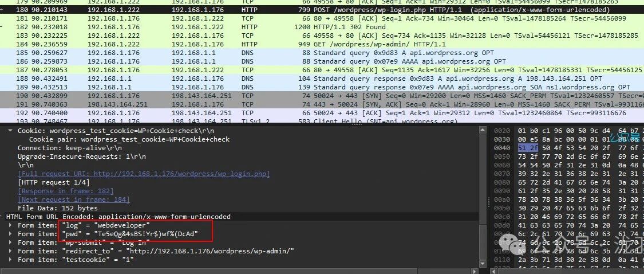Select the "redirect_to" wp-admin URL form item

(x=156, y=251)
